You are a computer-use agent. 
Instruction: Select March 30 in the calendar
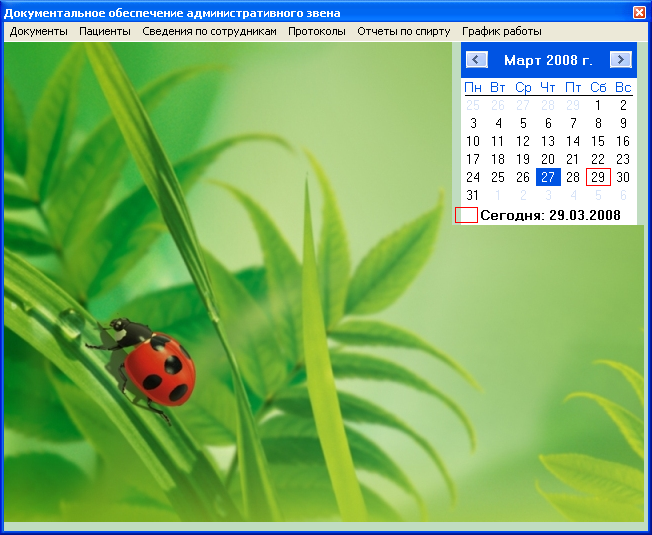tap(623, 177)
